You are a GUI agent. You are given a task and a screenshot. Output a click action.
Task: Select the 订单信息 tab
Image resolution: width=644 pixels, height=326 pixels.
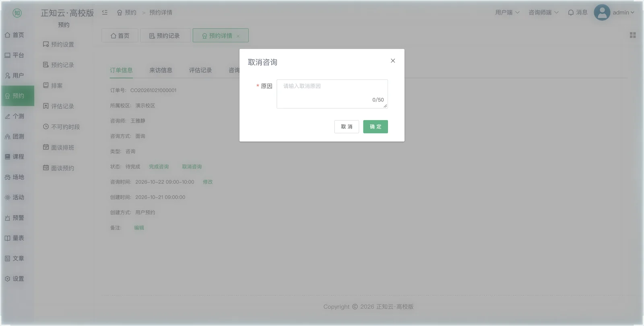pos(121,70)
